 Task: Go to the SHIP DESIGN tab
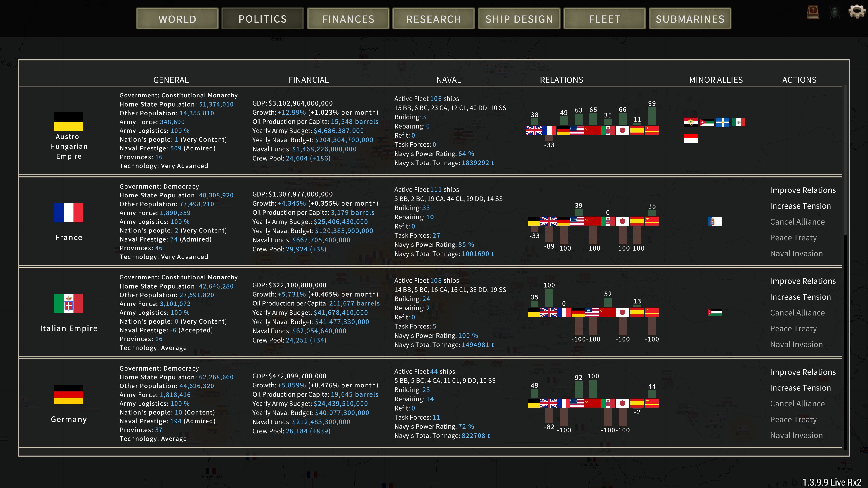pos(519,19)
